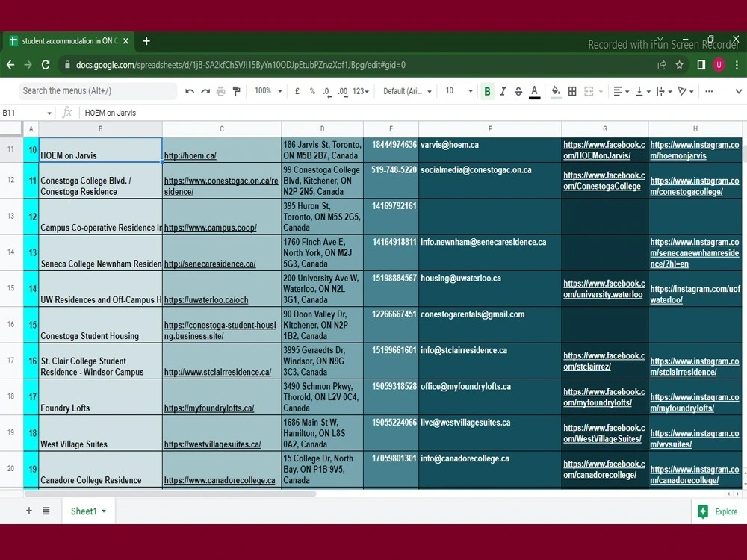Click the More toolbar options ellipsis
The height and width of the screenshot is (560, 747).
(x=709, y=91)
